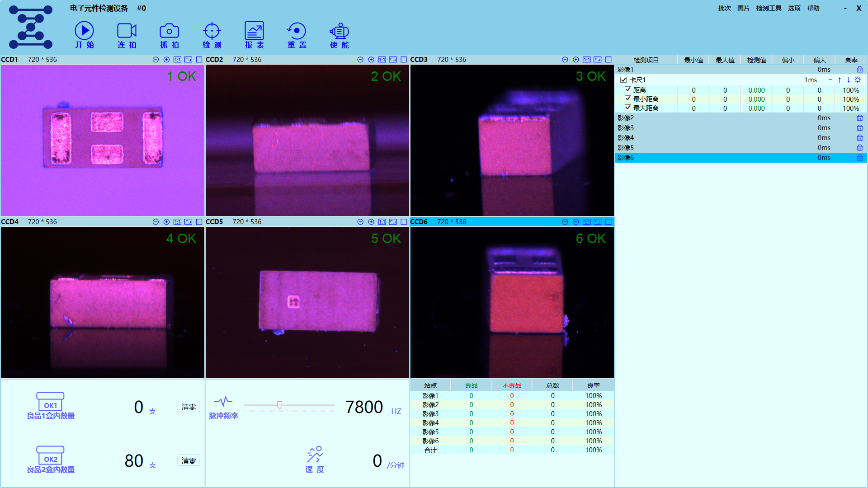
Task: Move 卡尺1 up with arrow icon
Action: click(840, 80)
